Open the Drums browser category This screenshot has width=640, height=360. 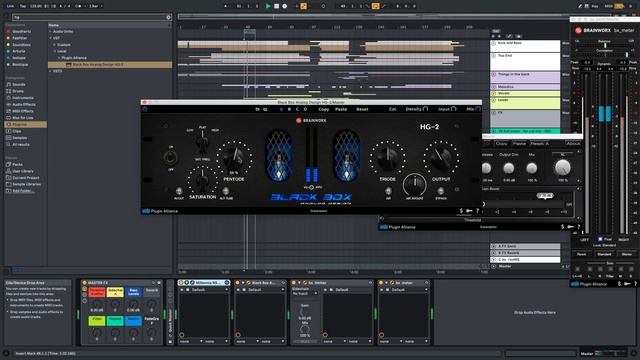[18, 91]
